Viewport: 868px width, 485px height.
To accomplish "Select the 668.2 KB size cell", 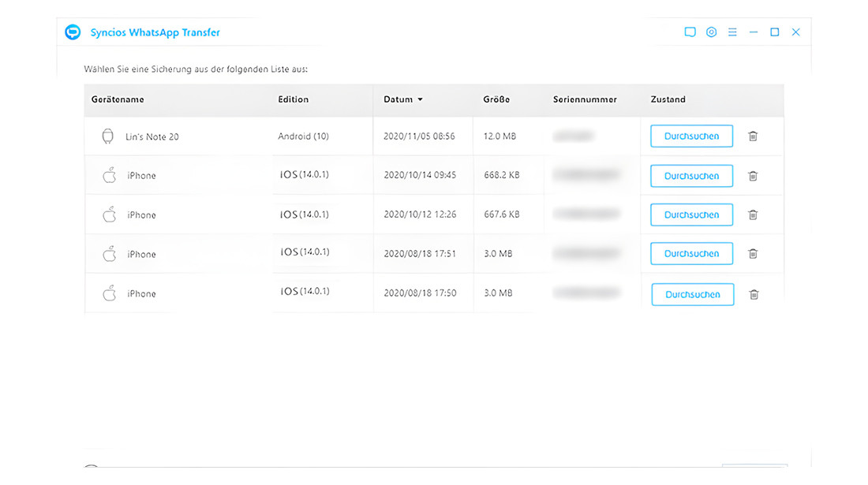I will [x=502, y=175].
